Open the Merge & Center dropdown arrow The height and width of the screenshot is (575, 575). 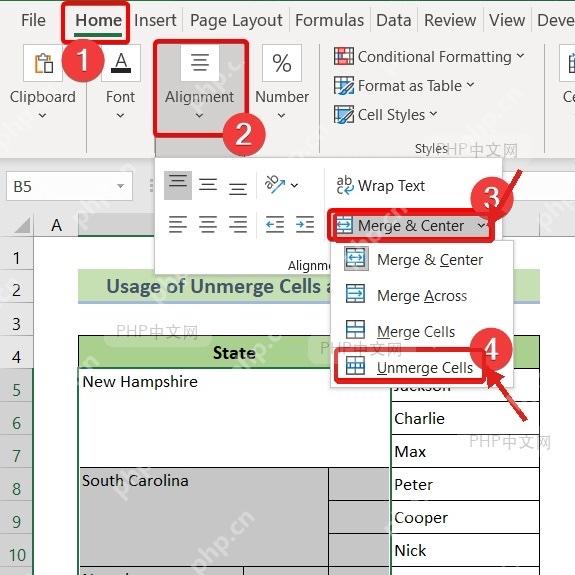(481, 226)
